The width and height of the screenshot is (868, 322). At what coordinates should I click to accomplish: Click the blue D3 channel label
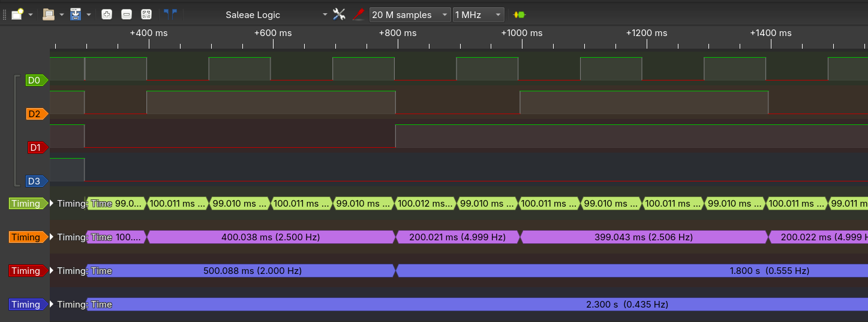35,181
